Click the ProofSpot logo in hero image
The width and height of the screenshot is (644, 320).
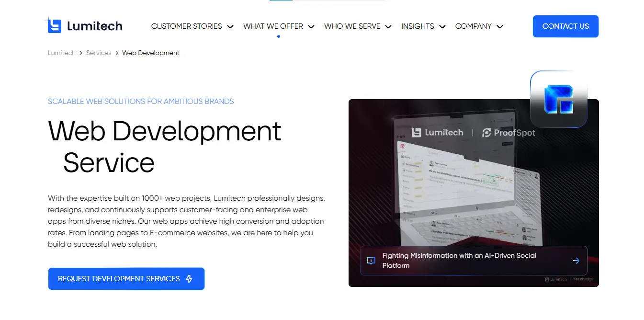tap(508, 133)
